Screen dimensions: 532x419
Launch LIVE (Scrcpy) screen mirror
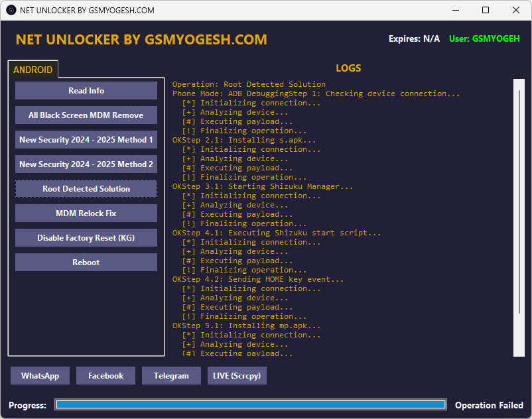pos(237,376)
